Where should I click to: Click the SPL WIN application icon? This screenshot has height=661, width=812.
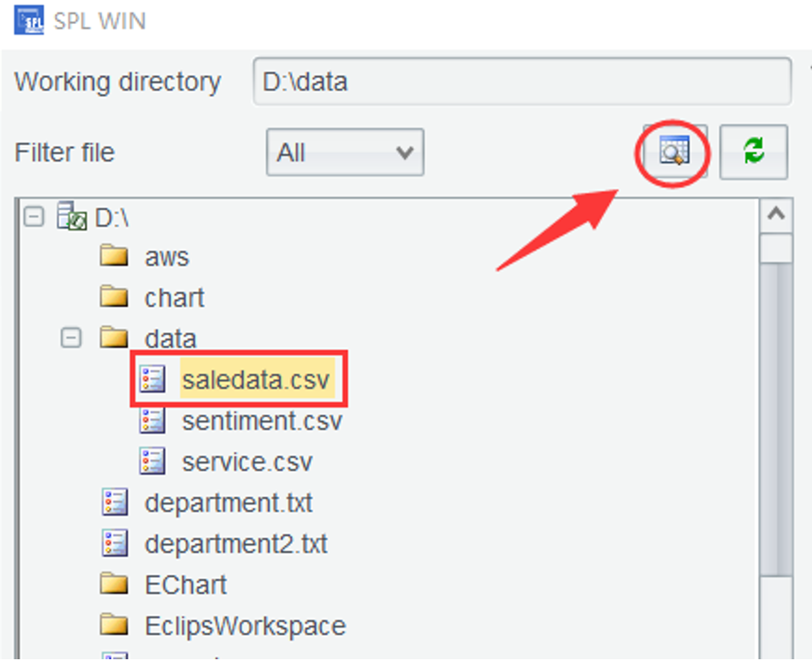[x=28, y=19]
